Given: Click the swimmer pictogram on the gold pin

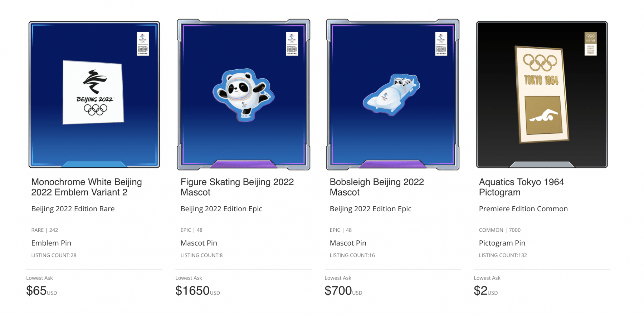Looking at the screenshot, I should click(543, 115).
